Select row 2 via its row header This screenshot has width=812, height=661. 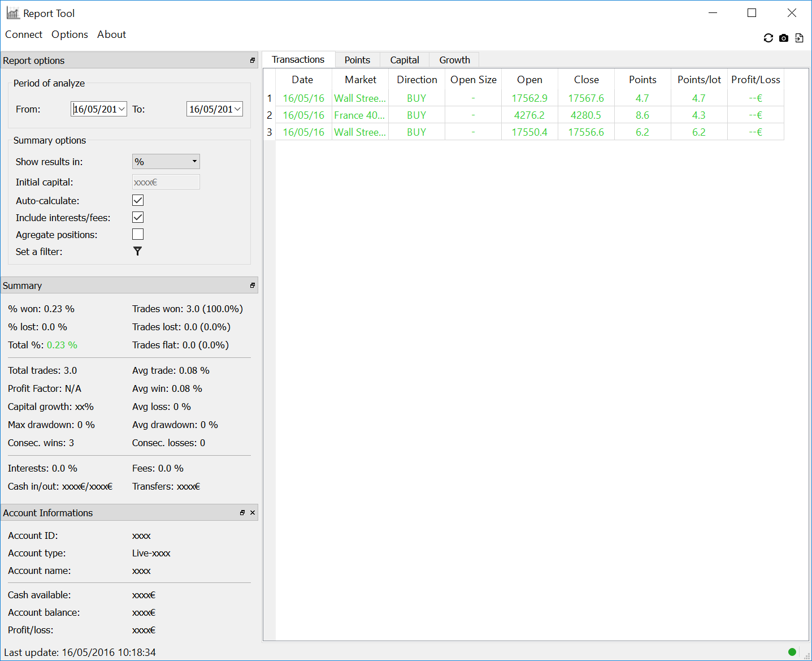[x=270, y=115]
